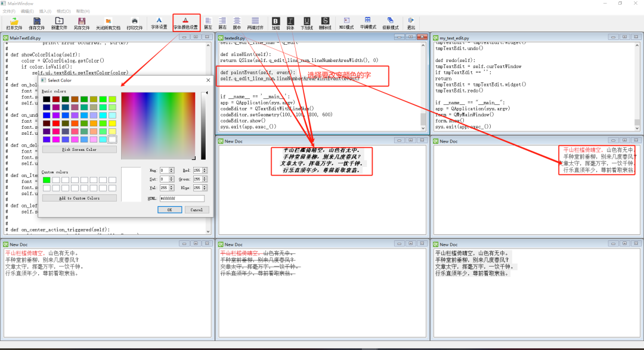
Task: Open the 编辑(E) menu
Action: [x=27, y=11]
